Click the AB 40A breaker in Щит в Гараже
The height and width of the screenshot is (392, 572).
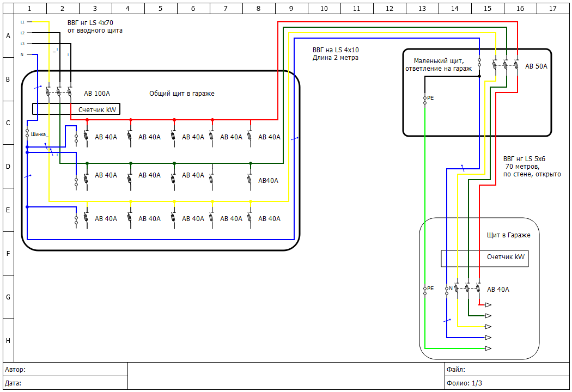pos(467,289)
